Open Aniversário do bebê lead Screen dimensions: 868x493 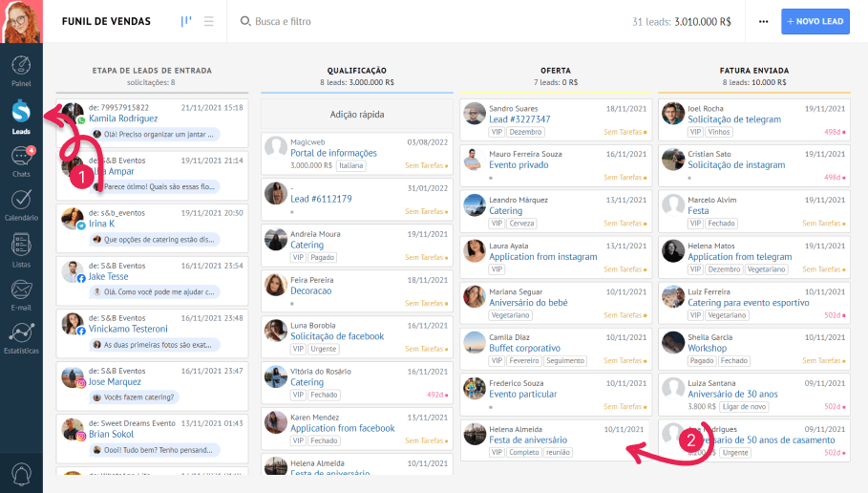528,303
